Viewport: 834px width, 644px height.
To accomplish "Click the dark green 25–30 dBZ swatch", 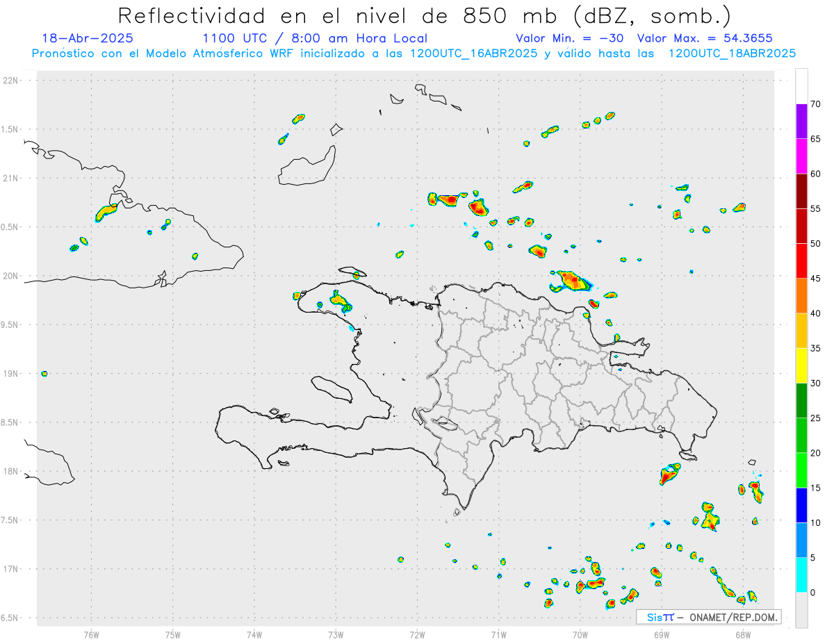I will (801, 401).
